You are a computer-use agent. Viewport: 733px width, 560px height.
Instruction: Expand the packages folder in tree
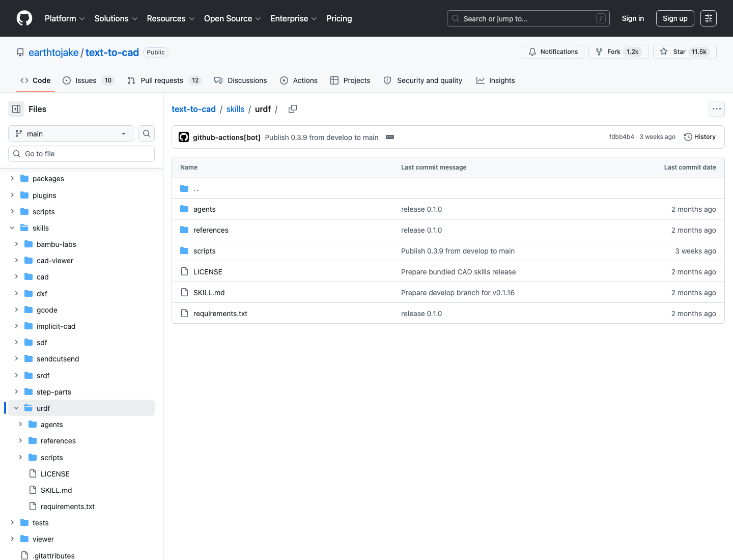(12, 179)
